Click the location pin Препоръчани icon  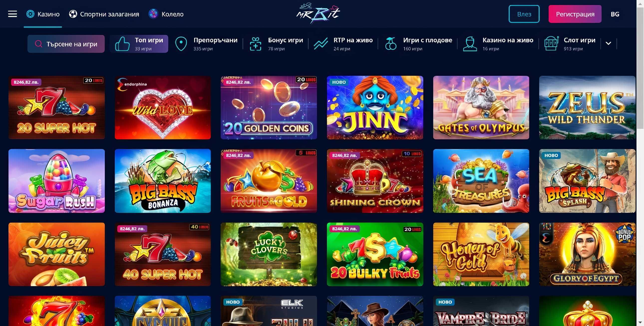(181, 44)
